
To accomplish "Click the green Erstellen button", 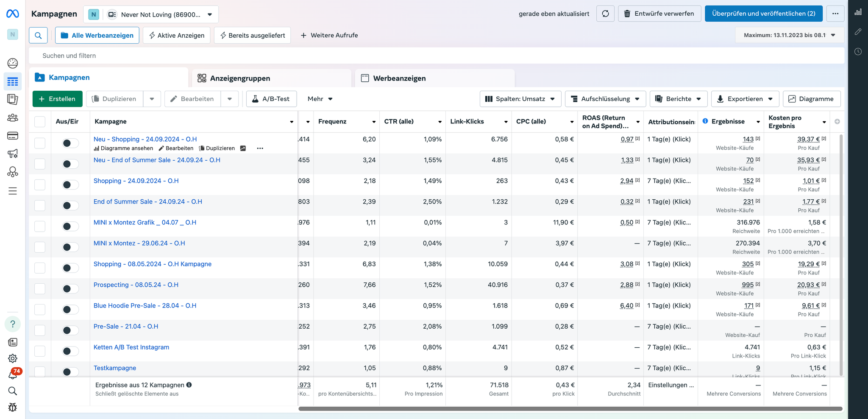I will (x=57, y=99).
